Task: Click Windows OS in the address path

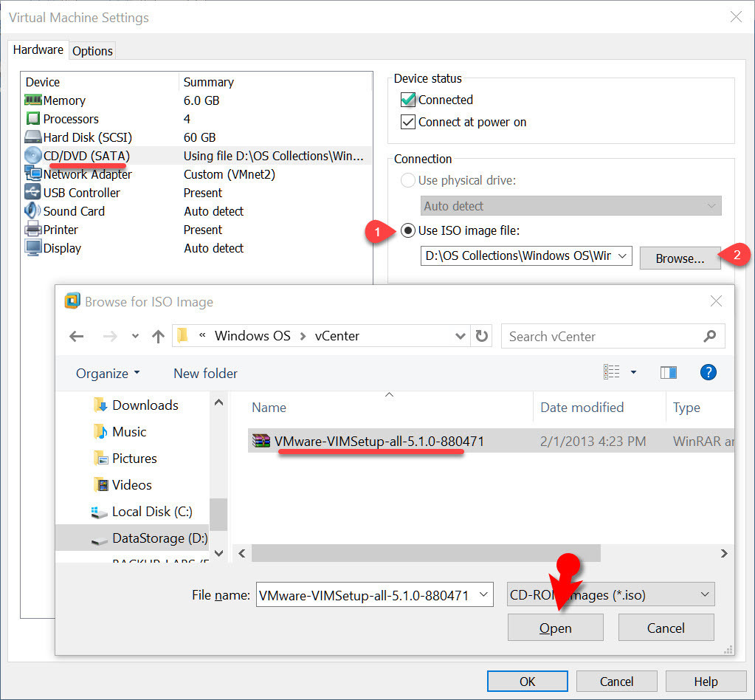Action: pos(252,336)
